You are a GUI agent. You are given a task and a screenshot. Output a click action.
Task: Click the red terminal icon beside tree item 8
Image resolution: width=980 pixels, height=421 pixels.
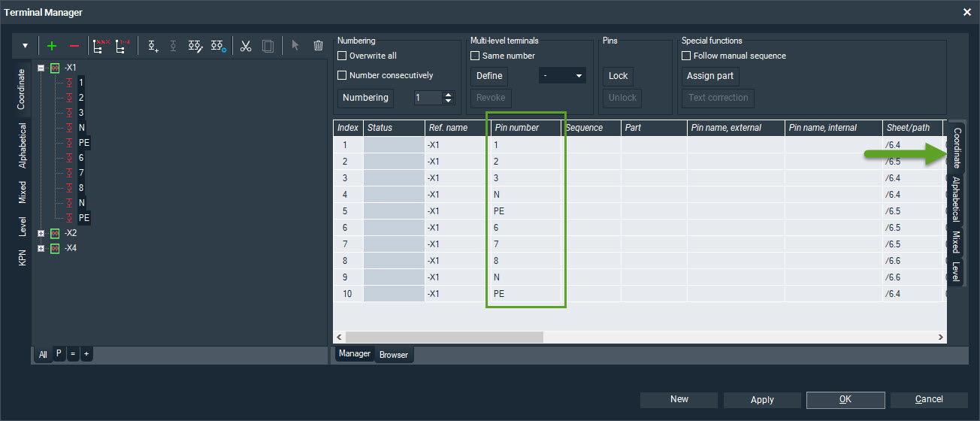pyautogui.click(x=69, y=188)
